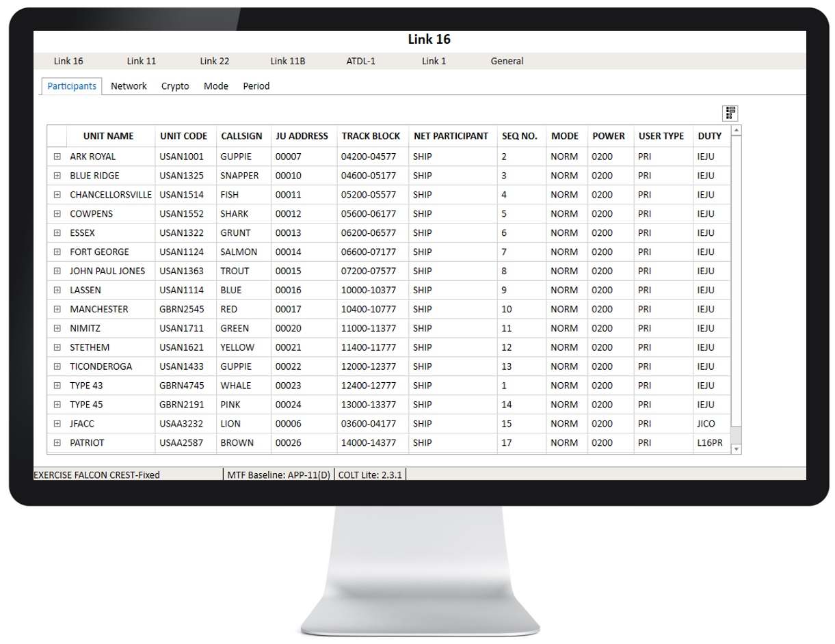The height and width of the screenshot is (644, 835).
Task: Click the JU ADDRESS column header
Action: point(302,136)
